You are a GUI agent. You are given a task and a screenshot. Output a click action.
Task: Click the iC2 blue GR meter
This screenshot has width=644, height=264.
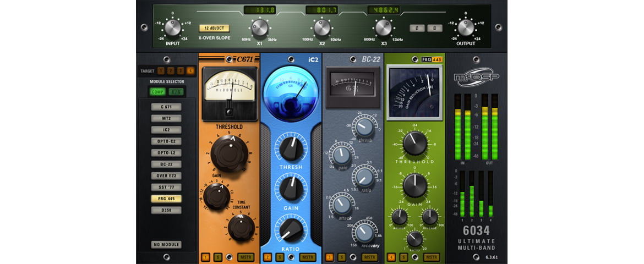tap(291, 93)
